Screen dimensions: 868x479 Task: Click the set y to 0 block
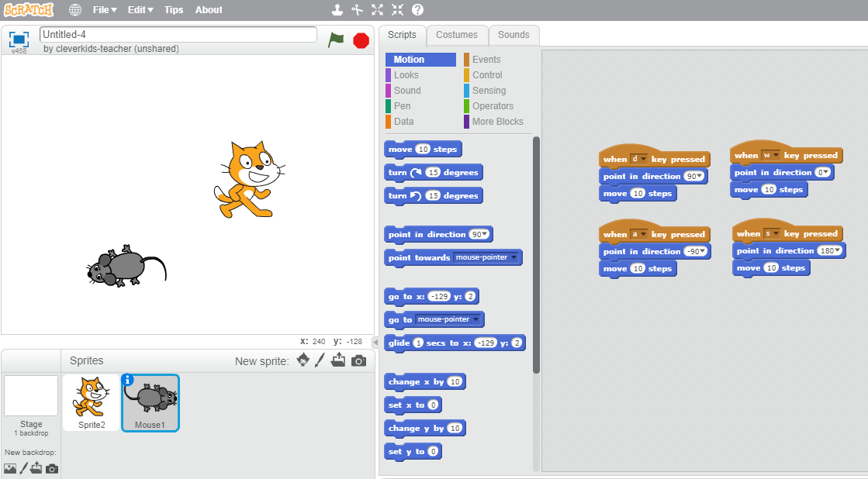point(413,451)
